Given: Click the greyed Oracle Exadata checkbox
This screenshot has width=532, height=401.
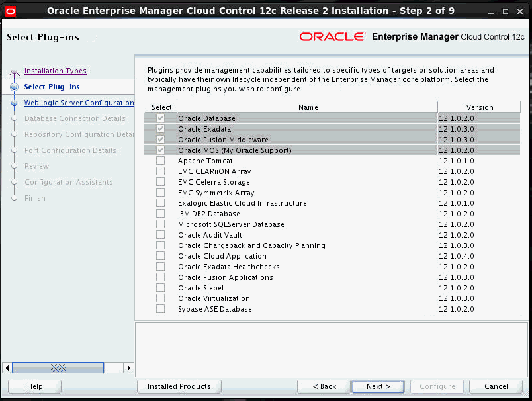Looking at the screenshot, I should 161,128.
